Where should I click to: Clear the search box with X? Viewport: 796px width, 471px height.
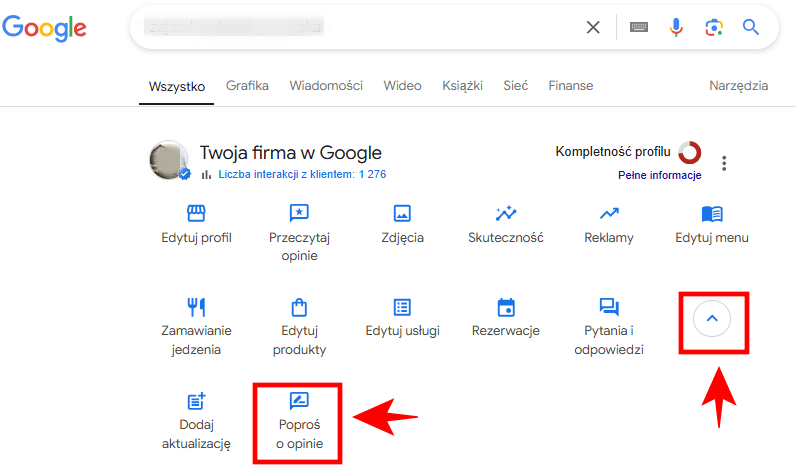click(593, 27)
